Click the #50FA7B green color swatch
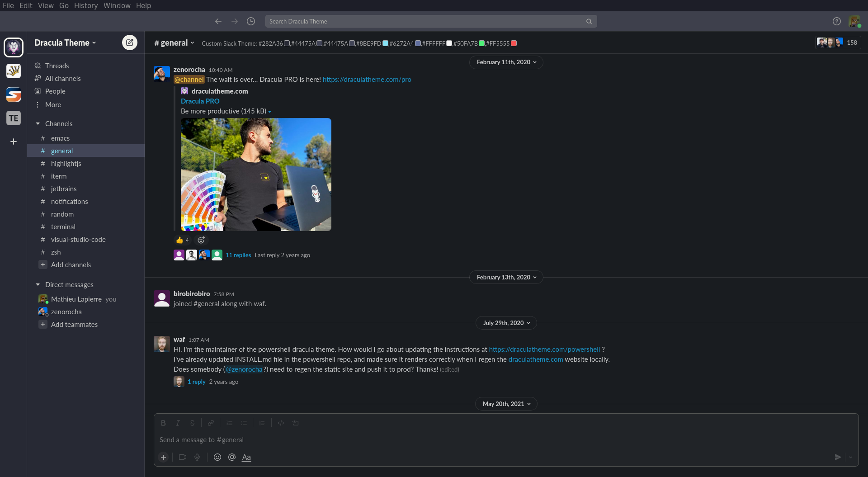Screen dimensions: 868x477 coord(482,43)
